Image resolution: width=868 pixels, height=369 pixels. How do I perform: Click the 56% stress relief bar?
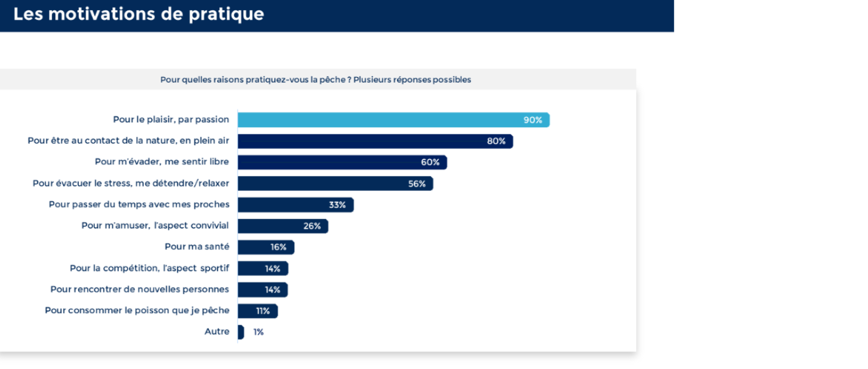pyautogui.click(x=335, y=184)
